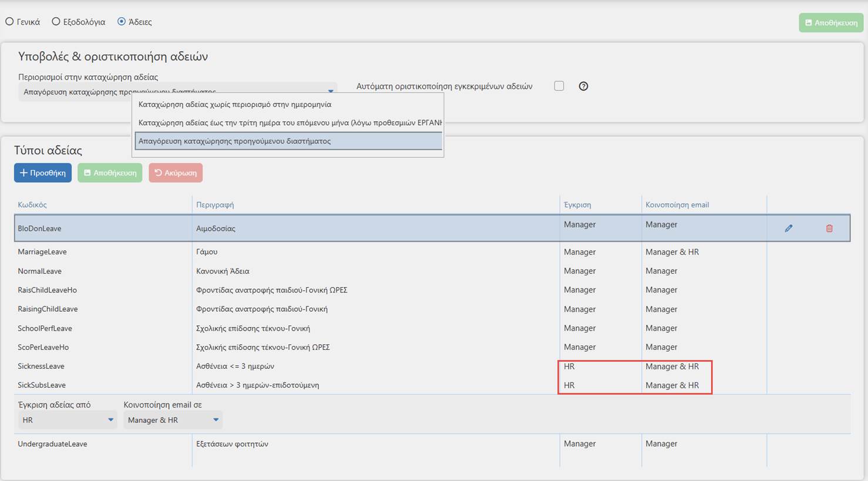
Task: Select the Εξοδολόγια radio button
Action: 56,22
